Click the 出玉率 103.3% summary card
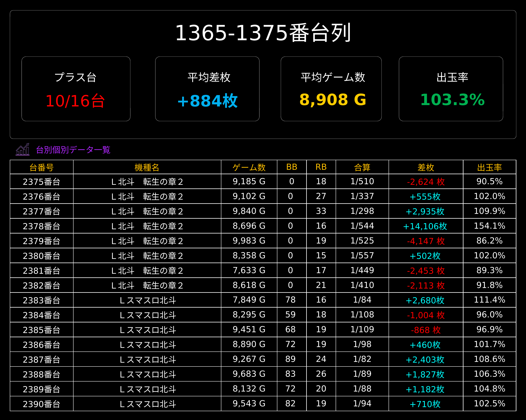This screenshot has width=526, height=420. [451, 89]
